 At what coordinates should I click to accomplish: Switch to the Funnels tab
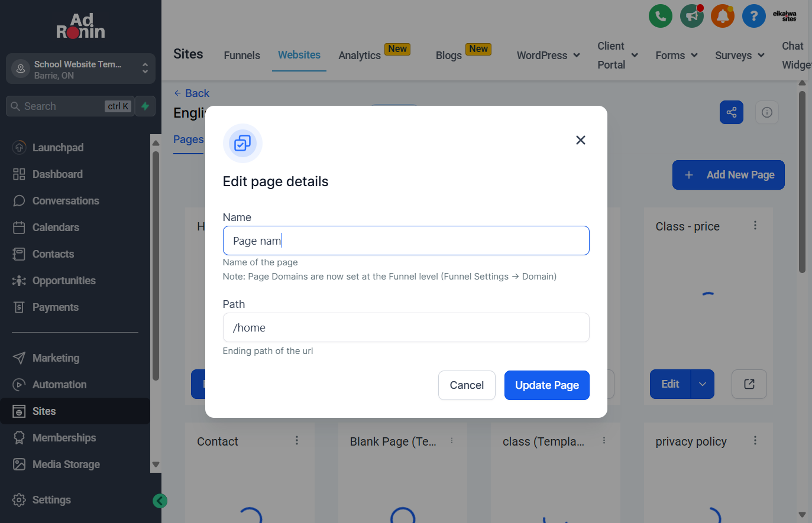(242, 55)
